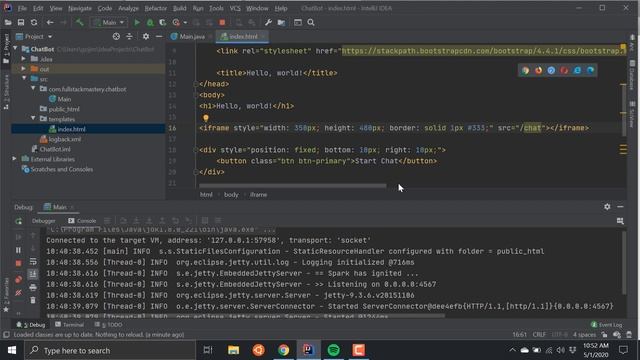The height and width of the screenshot is (360, 640).
Task: Stop the process with the toolbar red square
Action: tap(222, 22)
